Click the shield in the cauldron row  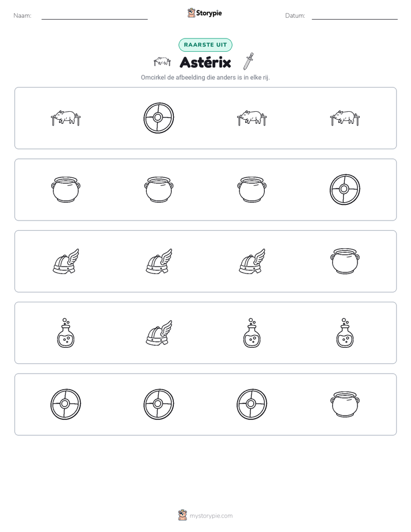tap(345, 189)
